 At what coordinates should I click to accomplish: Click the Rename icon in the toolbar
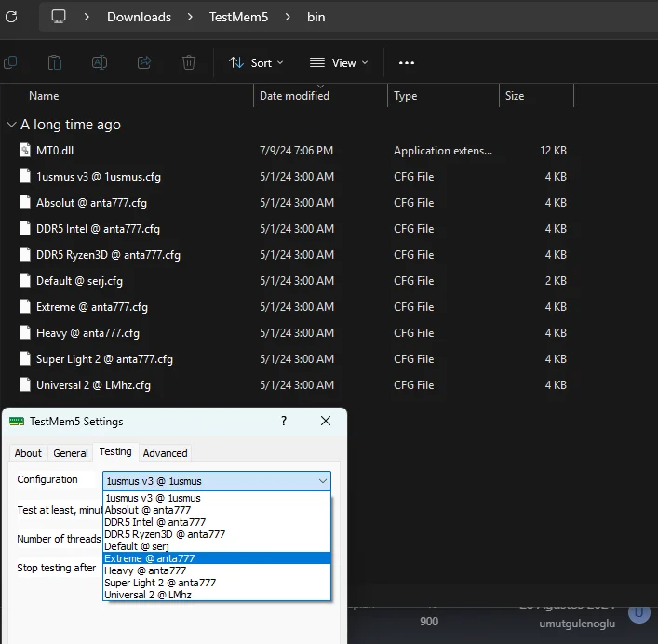[100, 62]
